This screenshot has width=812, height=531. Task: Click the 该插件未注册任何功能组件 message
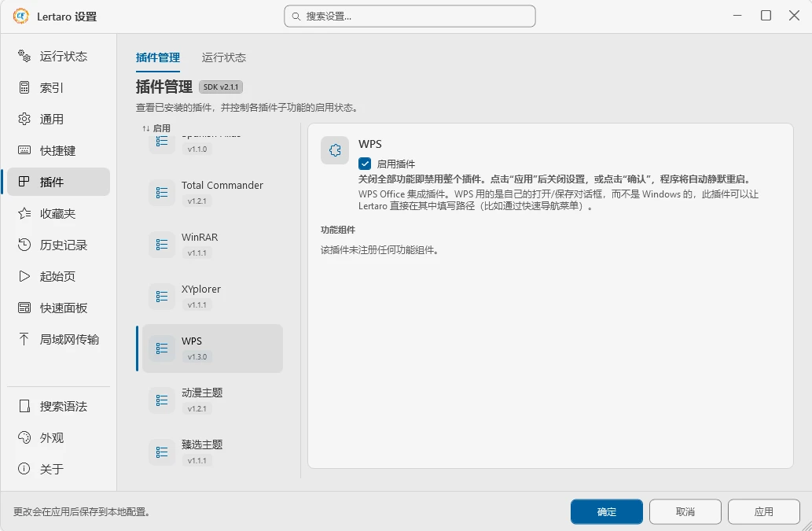coord(380,250)
